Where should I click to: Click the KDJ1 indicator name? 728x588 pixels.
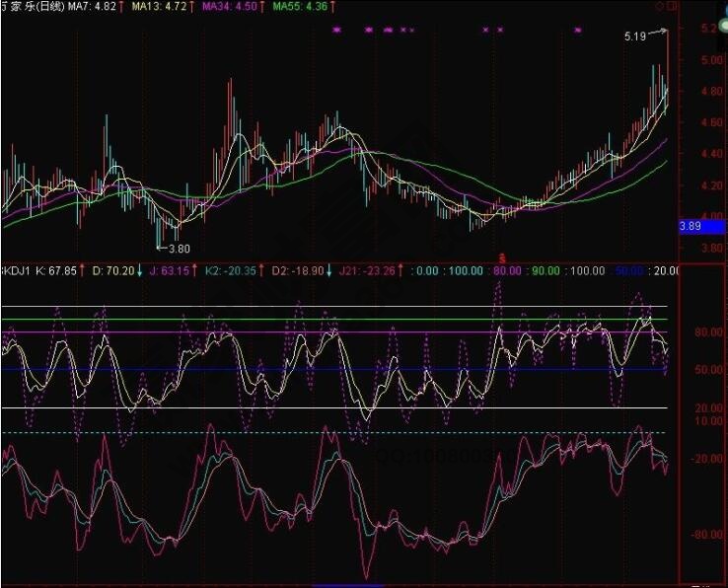pos(17,269)
